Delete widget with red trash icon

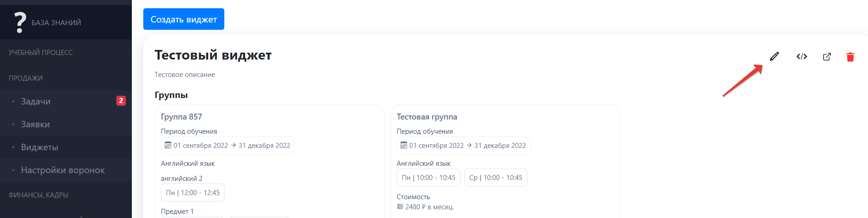point(850,57)
